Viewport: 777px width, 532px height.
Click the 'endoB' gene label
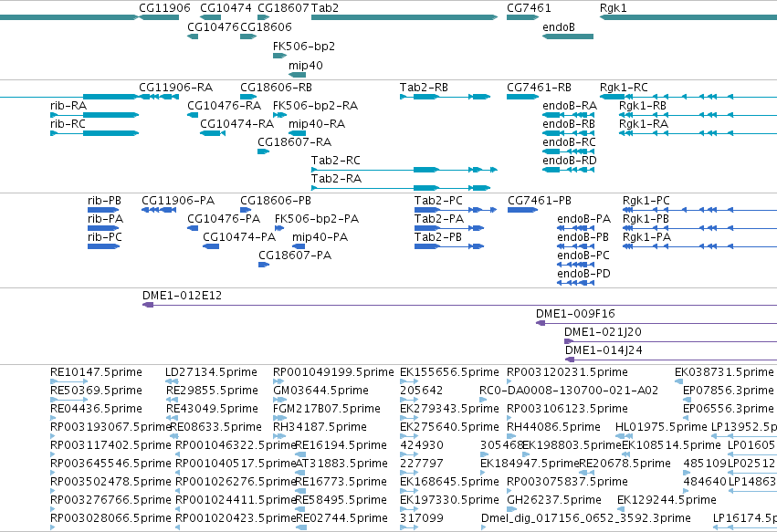click(559, 27)
